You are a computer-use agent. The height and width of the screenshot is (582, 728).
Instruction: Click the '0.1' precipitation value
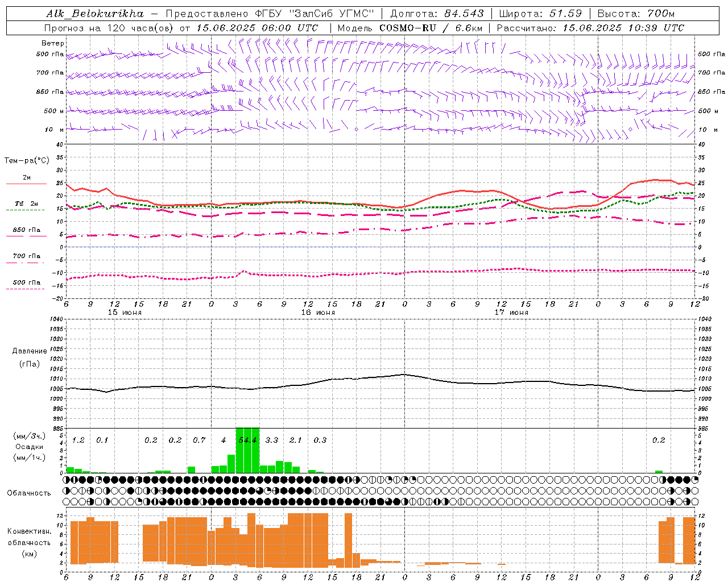click(102, 440)
